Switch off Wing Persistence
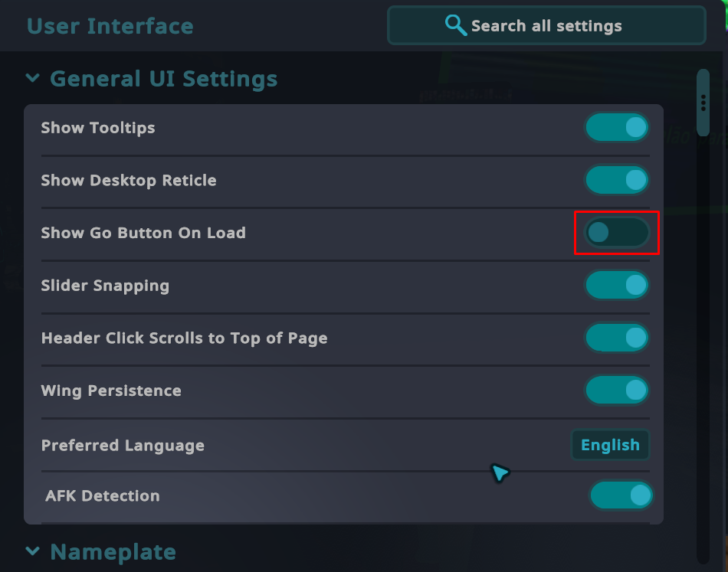The height and width of the screenshot is (572, 728). 617,390
